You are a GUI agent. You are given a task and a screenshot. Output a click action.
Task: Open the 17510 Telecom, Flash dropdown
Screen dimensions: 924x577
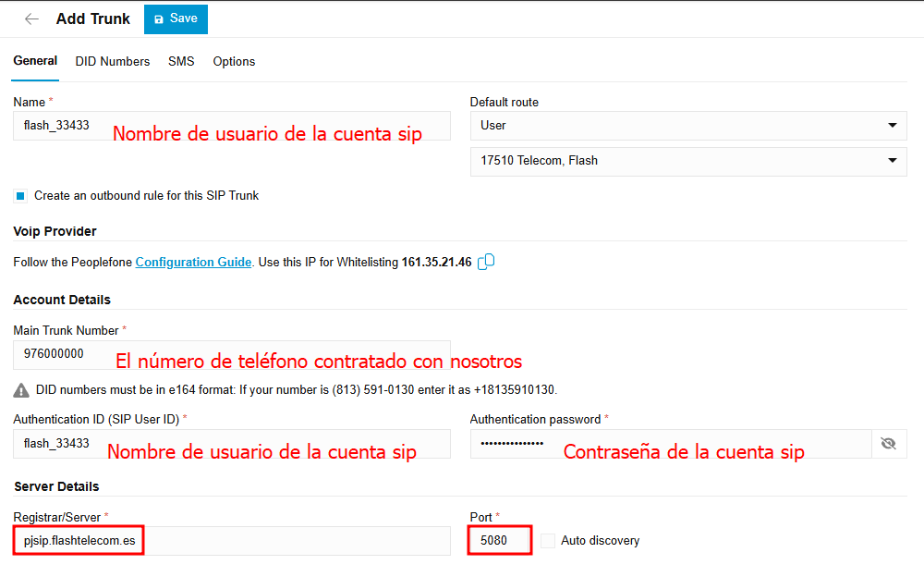point(688,161)
